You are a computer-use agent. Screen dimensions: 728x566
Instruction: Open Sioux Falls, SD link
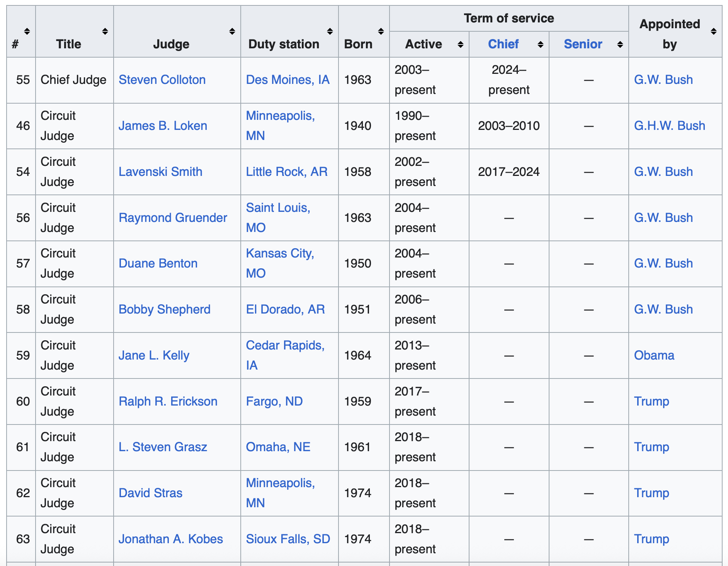[x=288, y=539]
